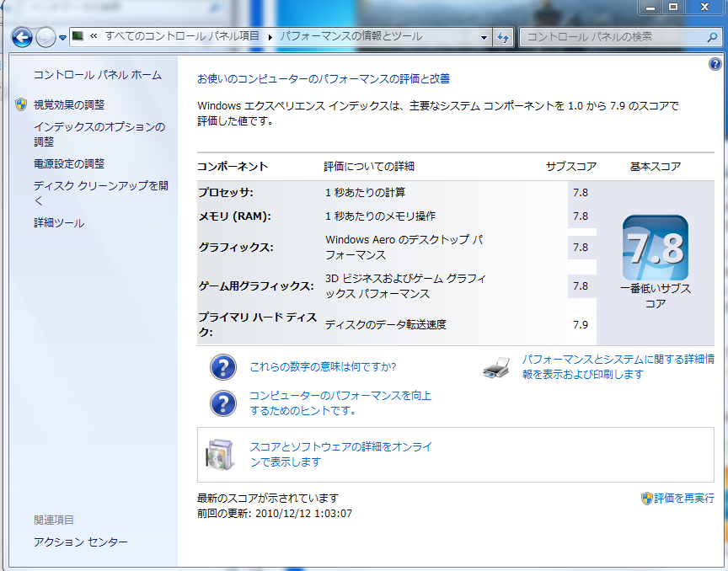Image resolution: width=728 pixels, height=571 pixels.
Task: Go back with the blue Back arrow
Action: tap(22, 37)
